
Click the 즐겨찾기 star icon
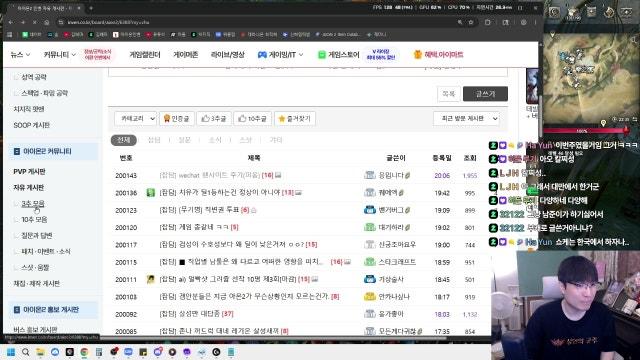282,118
